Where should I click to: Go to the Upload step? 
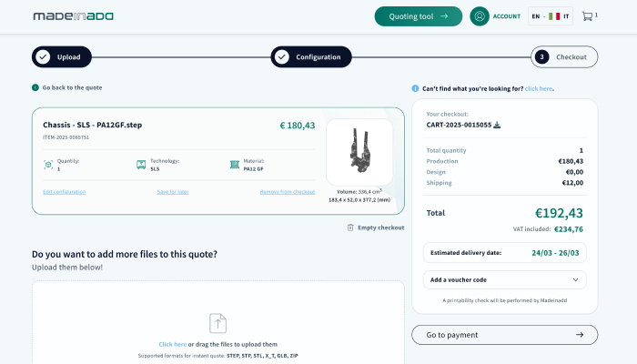click(62, 56)
